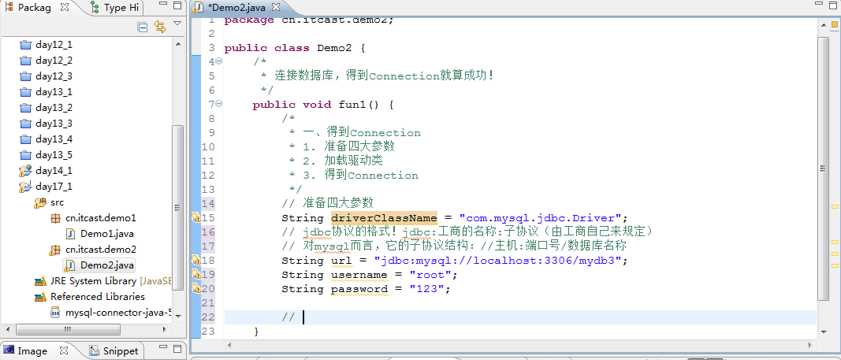Collapse the comment fold on line 4
841x360 pixels.
point(219,61)
